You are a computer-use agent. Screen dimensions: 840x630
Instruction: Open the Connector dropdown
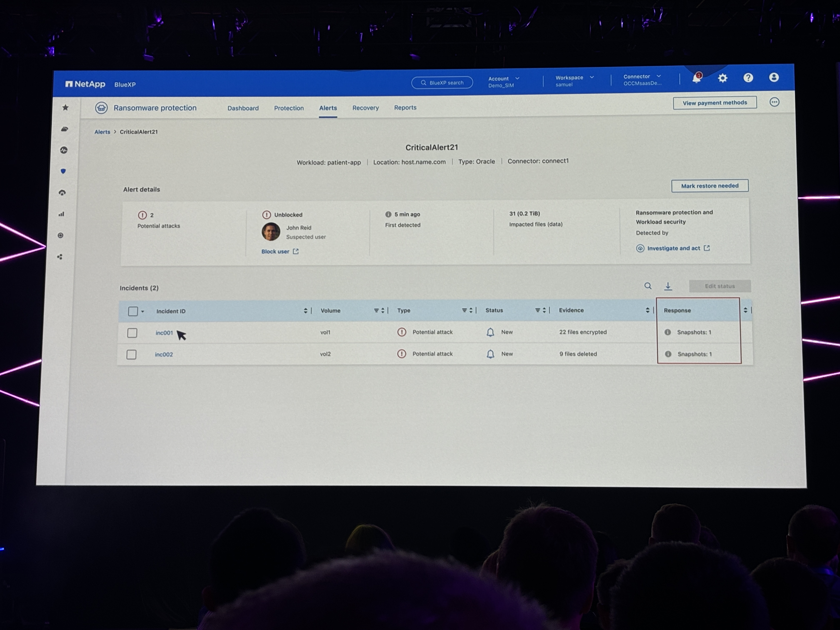click(642, 80)
